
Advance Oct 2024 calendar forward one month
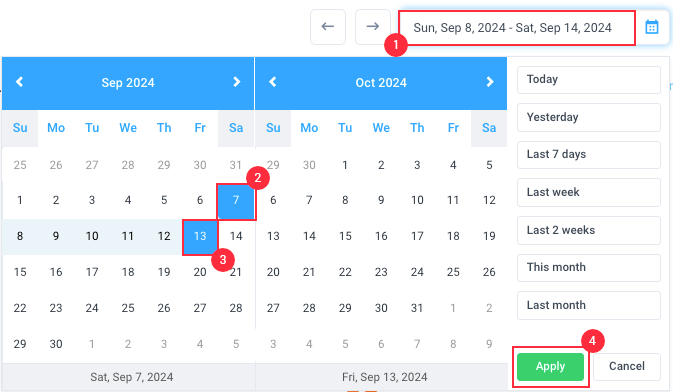point(490,82)
